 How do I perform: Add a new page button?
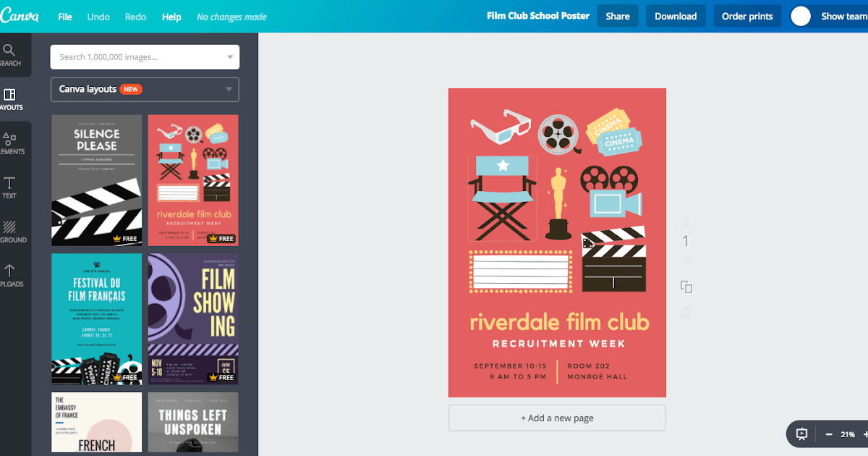click(557, 418)
